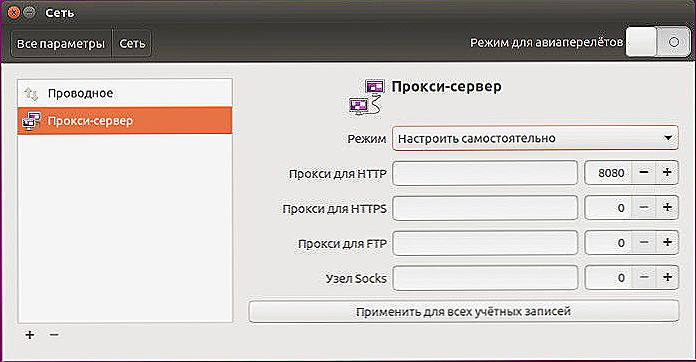The image size is (696, 362).
Task: Click the Узел Socks host field
Action: tap(485, 278)
